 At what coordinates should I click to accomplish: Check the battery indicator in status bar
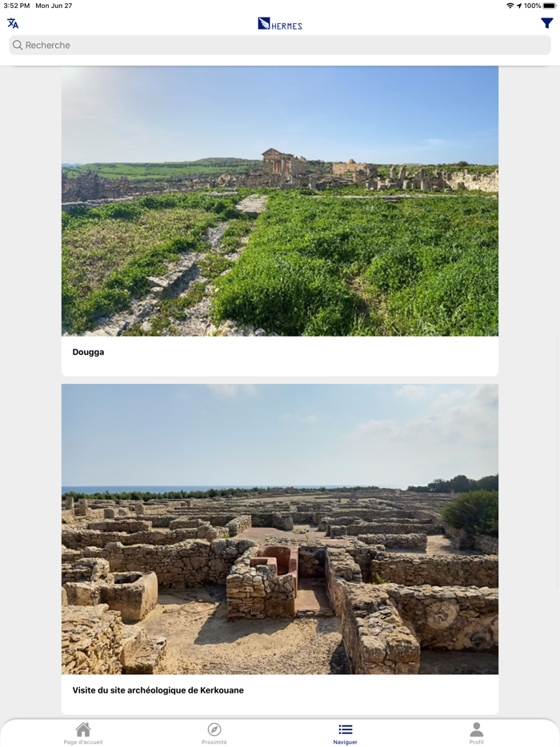(550, 6)
